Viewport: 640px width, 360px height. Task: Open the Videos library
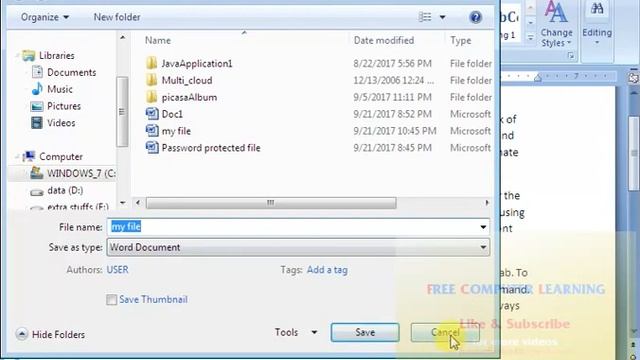(x=61, y=123)
